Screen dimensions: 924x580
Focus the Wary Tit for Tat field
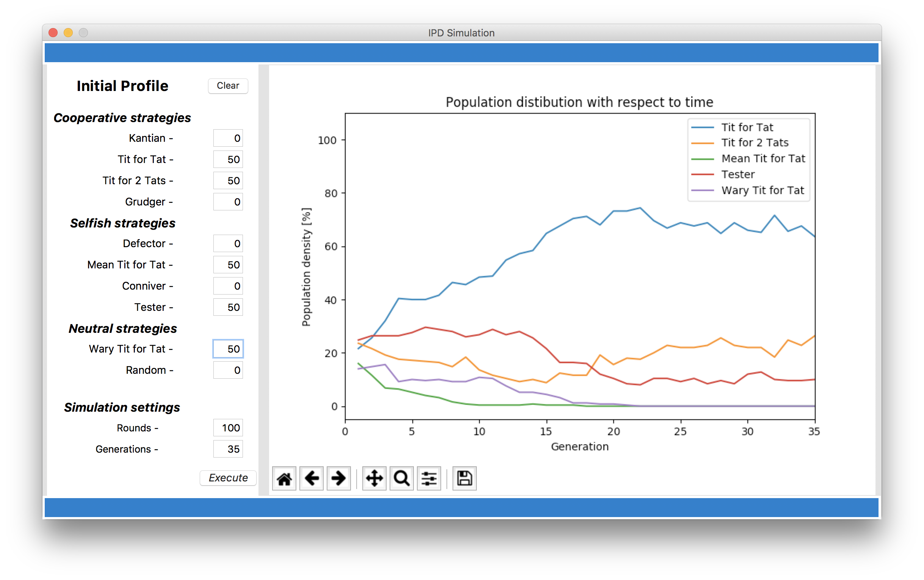228,349
